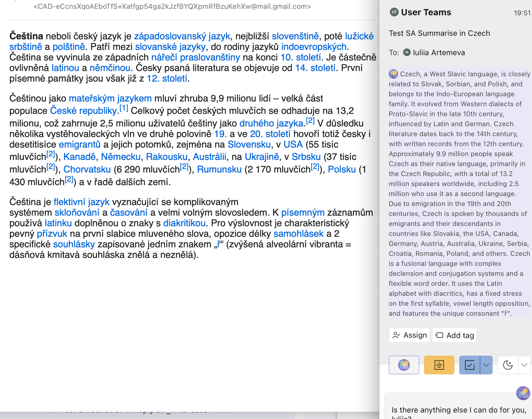
Task: Click the Iuliia Artemeva recipient avatar
Action: point(407,53)
